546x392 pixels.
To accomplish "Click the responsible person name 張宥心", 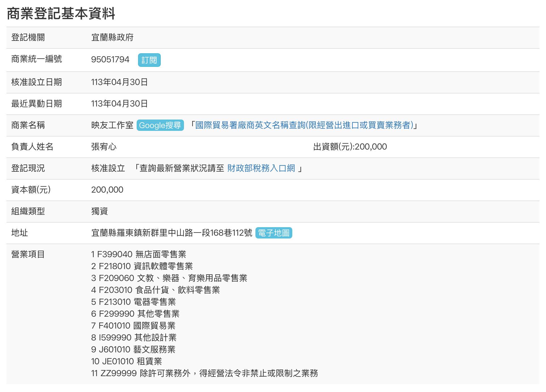I will (x=104, y=147).
